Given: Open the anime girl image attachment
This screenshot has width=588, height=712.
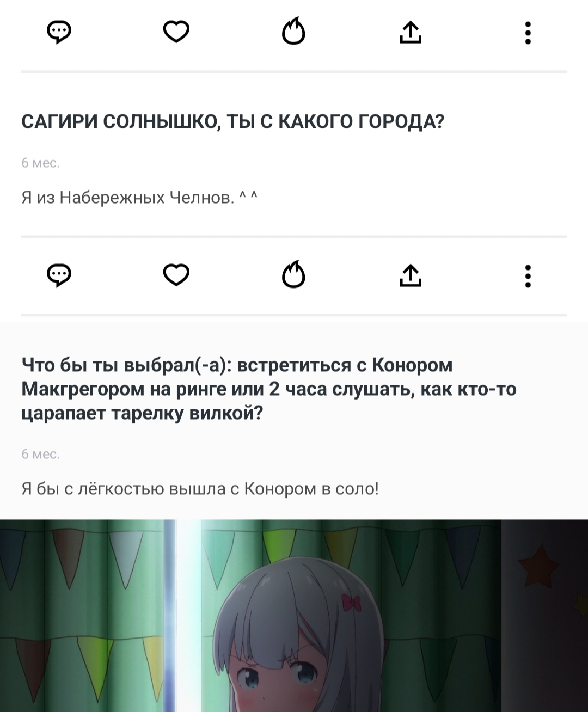Looking at the screenshot, I should click(x=294, y=616).
